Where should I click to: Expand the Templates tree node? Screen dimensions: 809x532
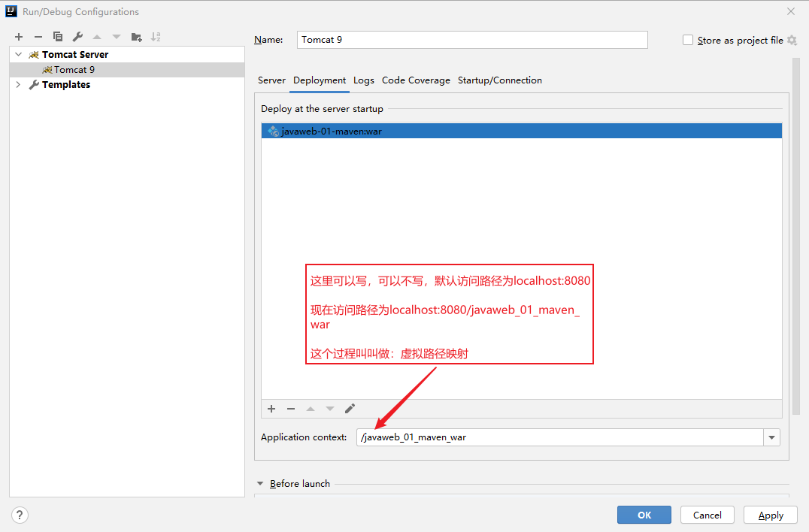point(19,85)
